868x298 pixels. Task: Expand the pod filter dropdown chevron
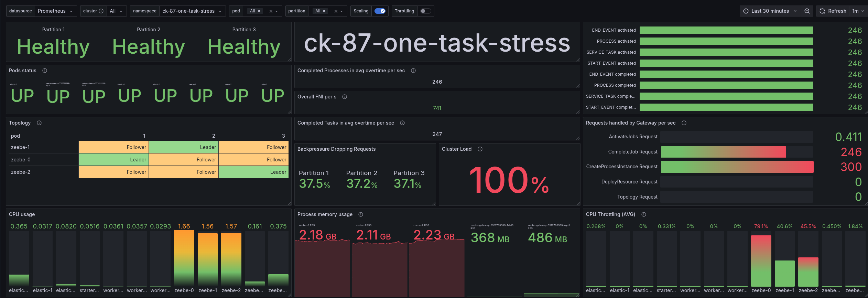tap(276, 11)
